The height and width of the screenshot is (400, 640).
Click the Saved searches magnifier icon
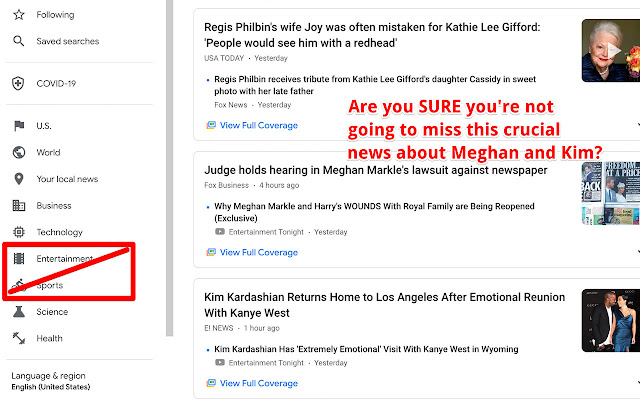tap(19, 41)
